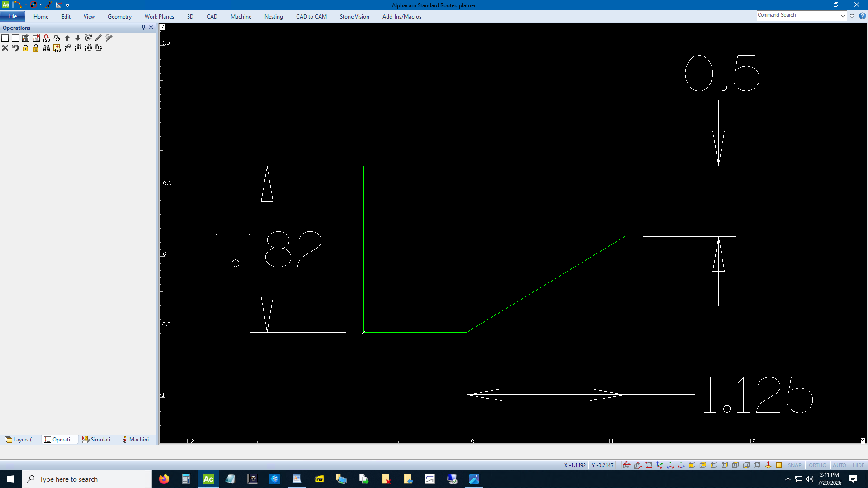Click the HIDE status bar button
This screenshot has width=868, height=488.
[858, 465]
